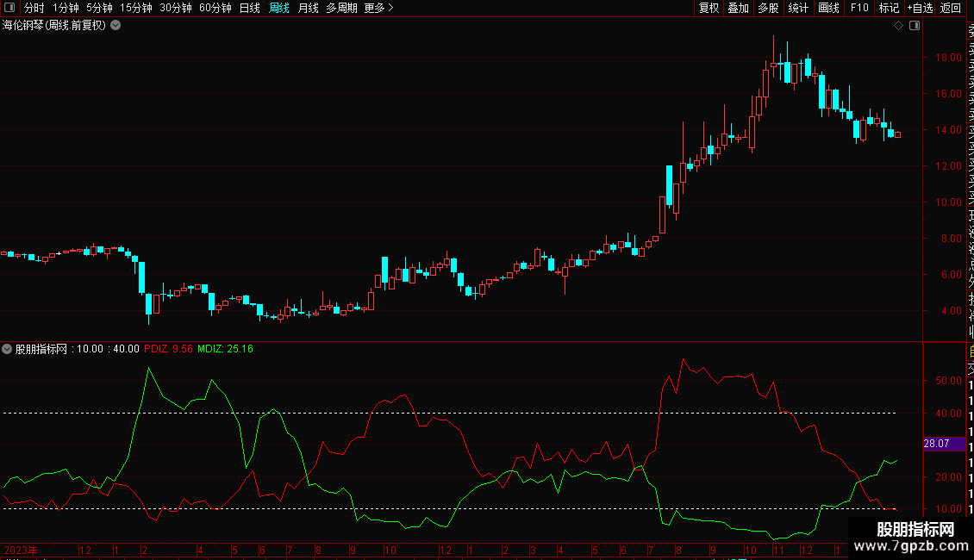The image size is (974, 560).
Task: Click the 4.00 price axis label
Action: [951, 310]
